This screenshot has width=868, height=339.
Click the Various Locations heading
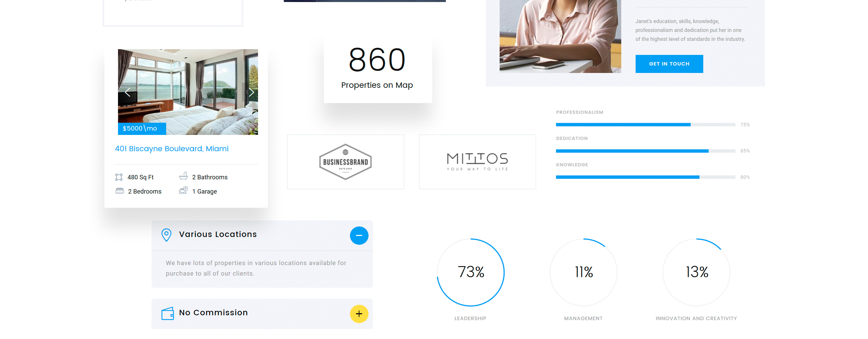218,234
